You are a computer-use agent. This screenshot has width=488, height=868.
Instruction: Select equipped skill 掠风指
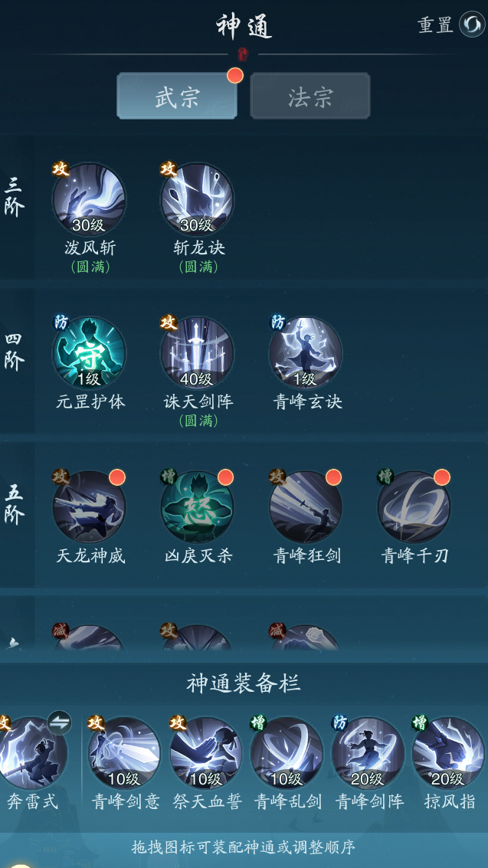point(448,753)
